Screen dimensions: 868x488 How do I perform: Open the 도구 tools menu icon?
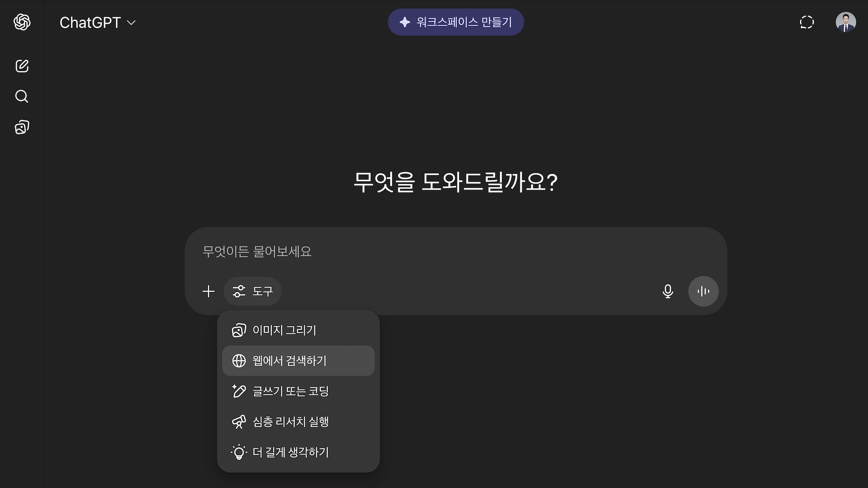pos(239,291)
